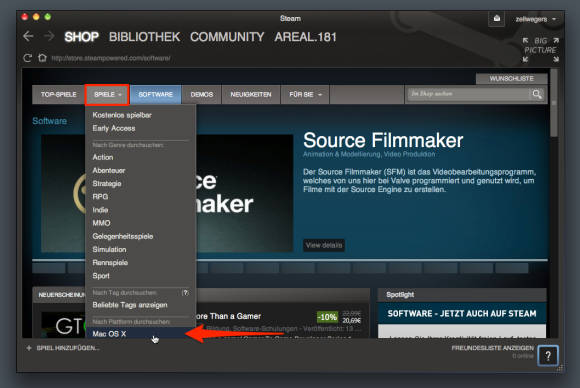
Task: Select Gelegenheitsspiele genre
Action: tap(123, 236)
